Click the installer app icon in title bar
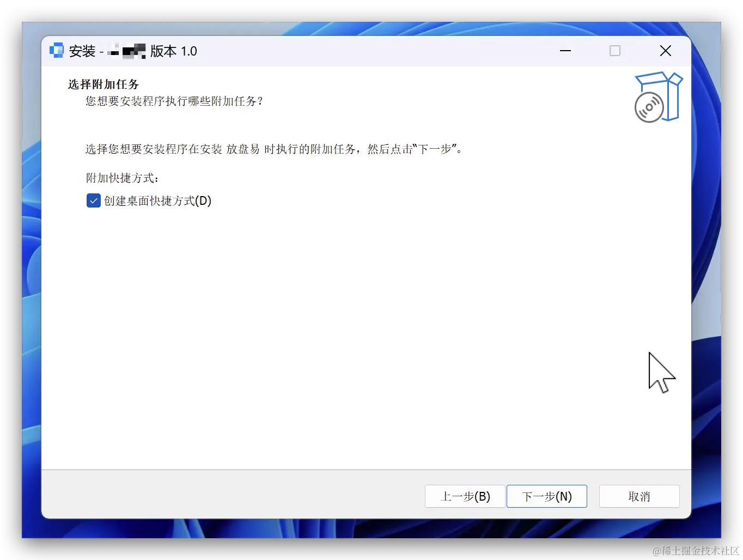 pos(57,51)
